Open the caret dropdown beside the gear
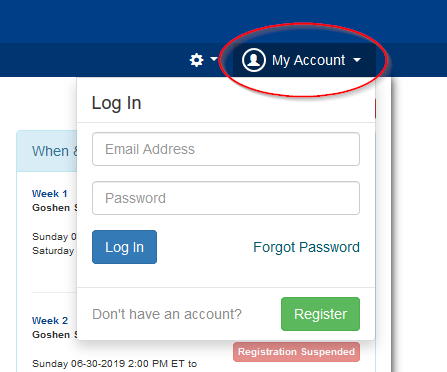This screenshot has width=447, height=372. (214, 59)
